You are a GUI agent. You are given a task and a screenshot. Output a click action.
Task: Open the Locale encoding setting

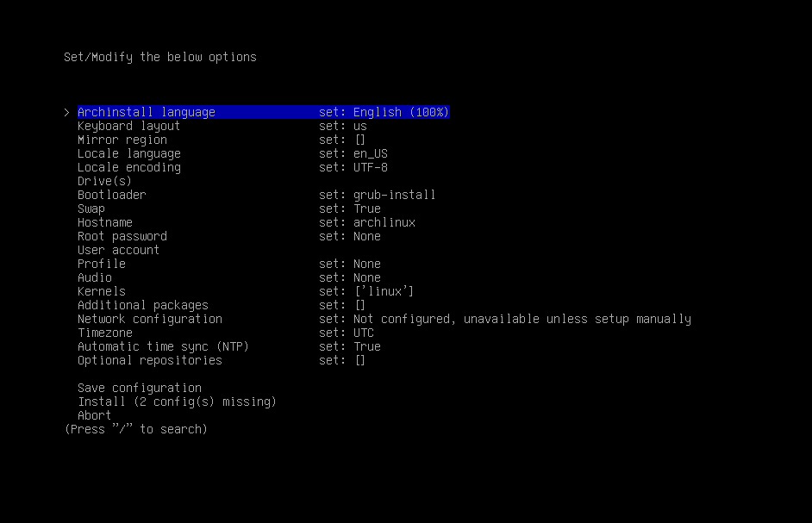tap(129, 167)
